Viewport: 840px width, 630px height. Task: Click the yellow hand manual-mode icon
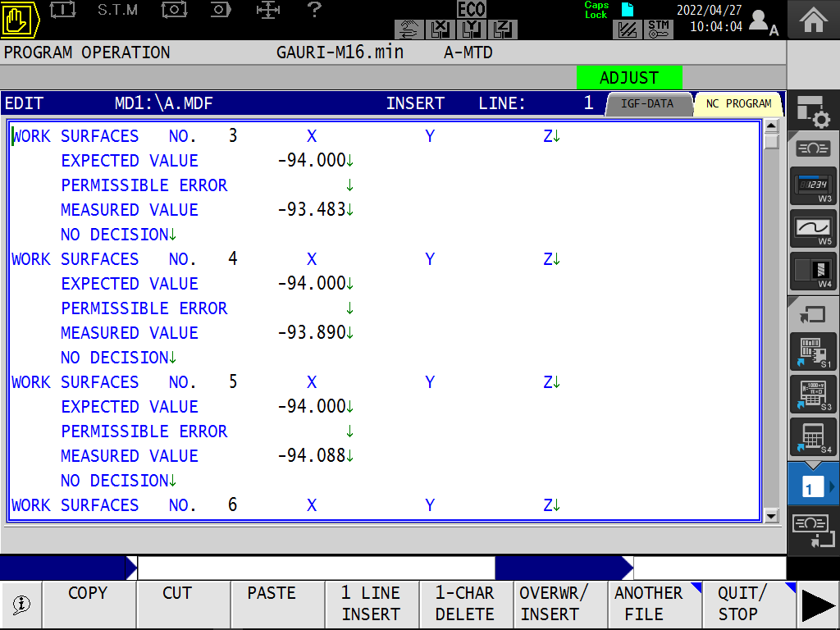21,20
